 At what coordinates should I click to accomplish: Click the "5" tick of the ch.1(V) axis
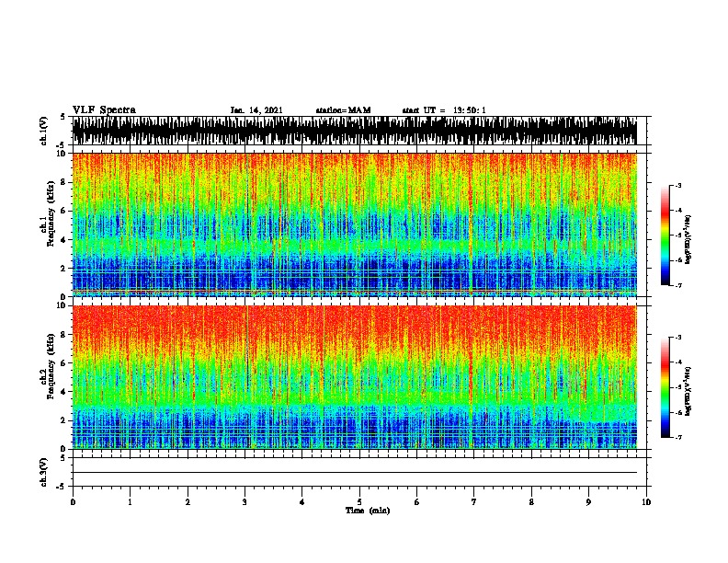pyautogui.click(x=63, y=117)
